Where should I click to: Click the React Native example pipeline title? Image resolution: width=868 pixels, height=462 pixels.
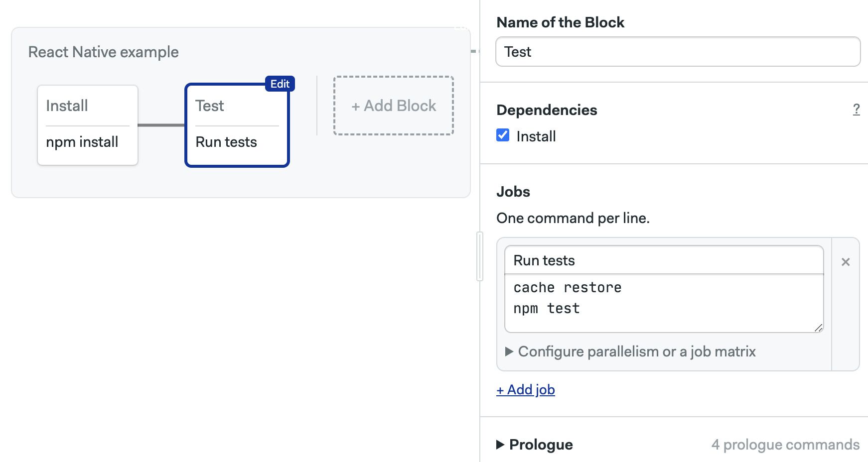tap(103, 51)
